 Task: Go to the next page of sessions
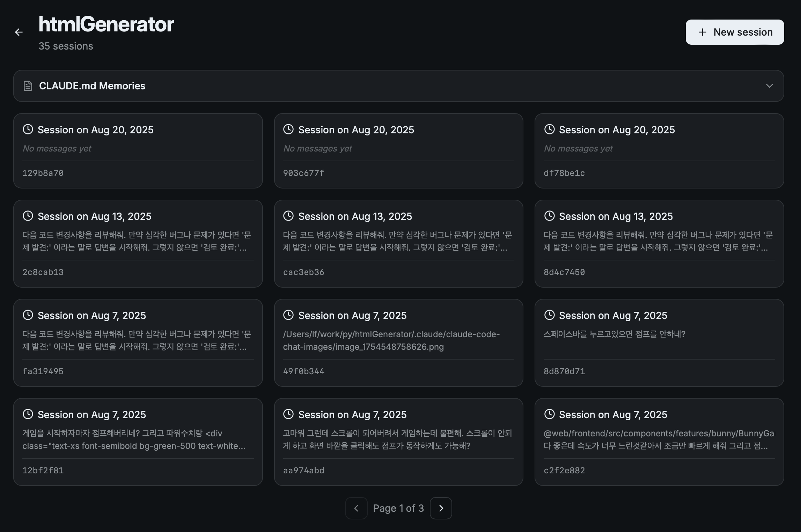[x=441, y=508]
